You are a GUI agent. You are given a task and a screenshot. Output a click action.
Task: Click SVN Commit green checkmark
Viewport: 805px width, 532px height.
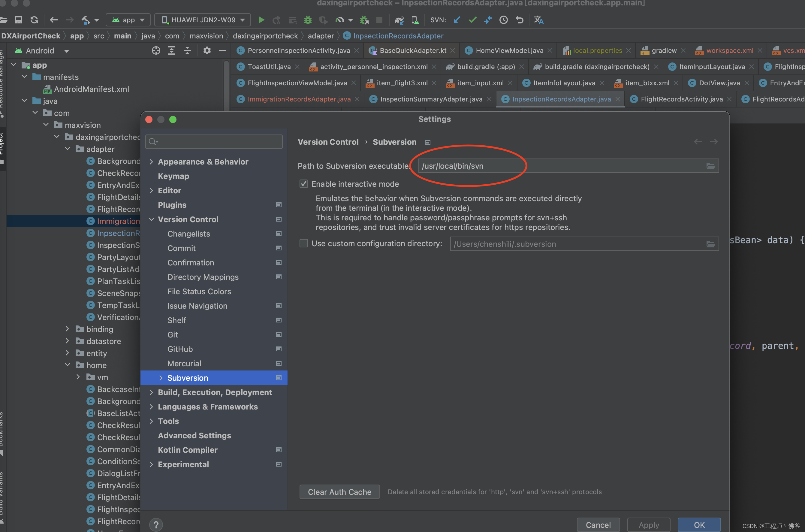[472, 20]
